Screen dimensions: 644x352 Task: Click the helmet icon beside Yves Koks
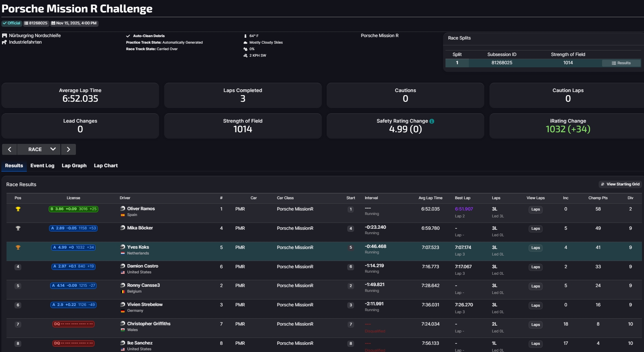coord(122,247)
